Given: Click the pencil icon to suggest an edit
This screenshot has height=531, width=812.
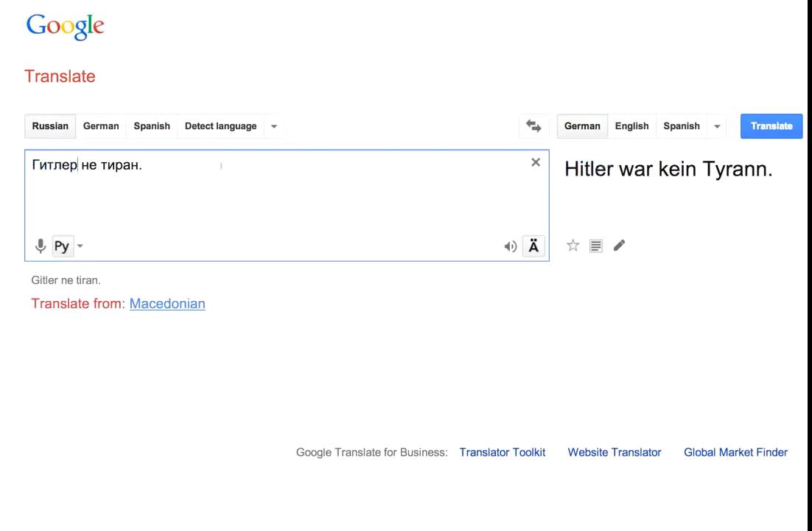Looking at the screenshot, I should point(619,246).
